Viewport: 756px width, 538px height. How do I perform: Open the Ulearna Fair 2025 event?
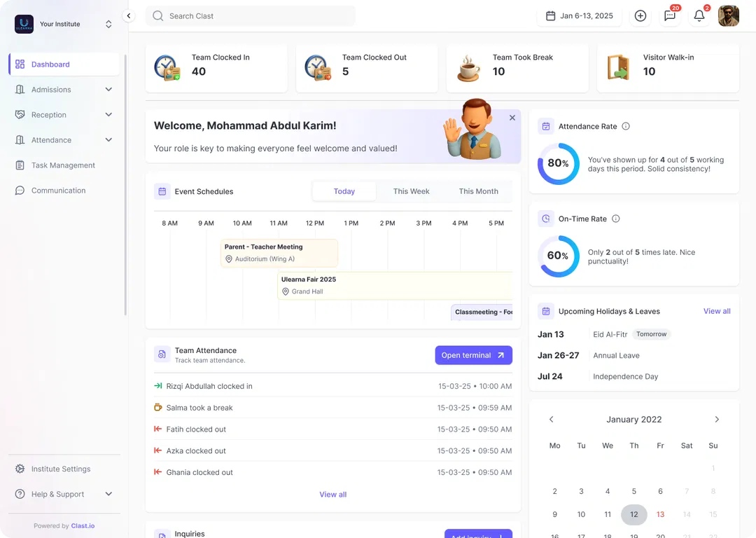pos(395,286)
